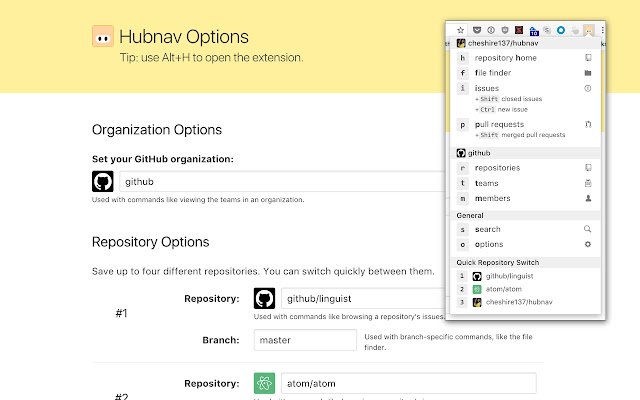The height and width of the screenshot is (400, 640).
Task: Click the 'Repository Options' heading
Action: 150,242
